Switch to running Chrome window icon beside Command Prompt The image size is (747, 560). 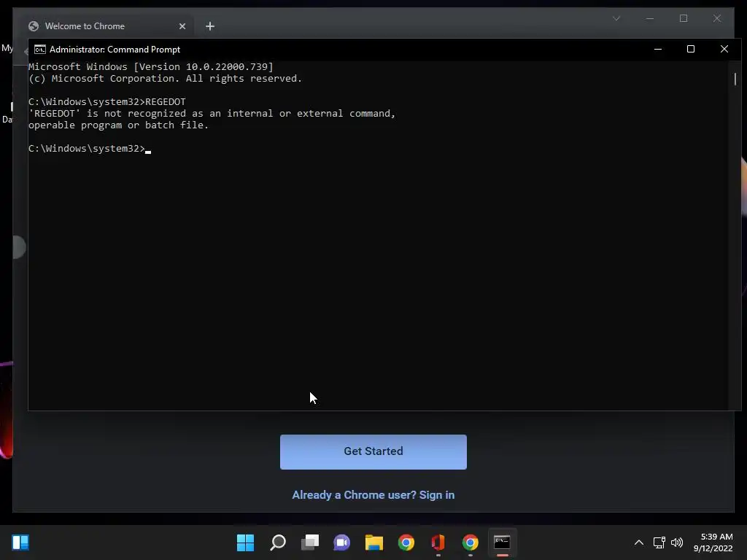(x=471, y=542)
